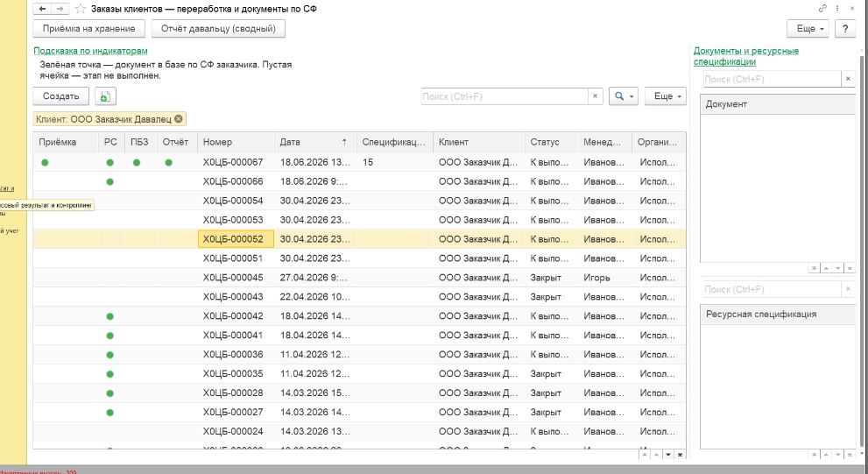This screenshot has height=474, width=868.
Task: Click РС green dot of order Х0ЦБ-000066
Action: [x=110, y=181]
